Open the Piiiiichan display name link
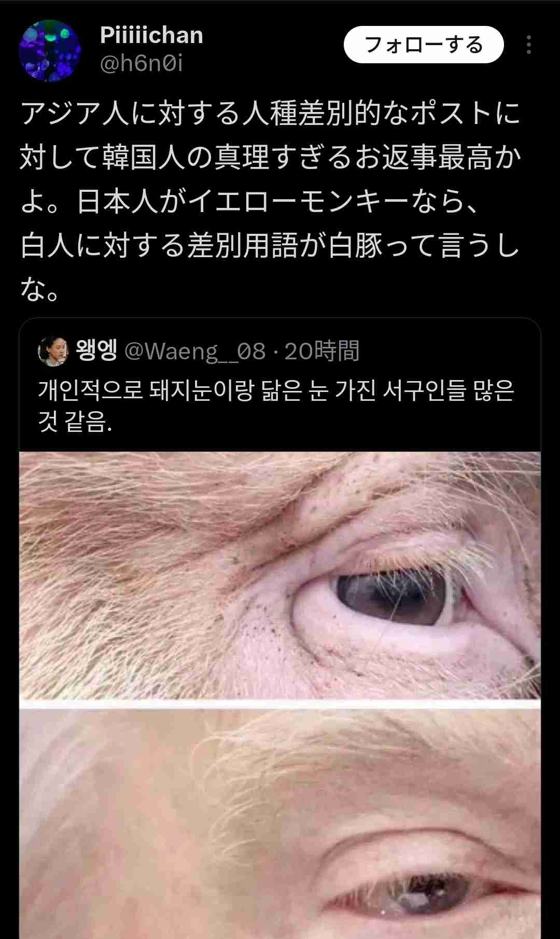The height and width of the screenshot is (939, 560). [x=151, y=35]
